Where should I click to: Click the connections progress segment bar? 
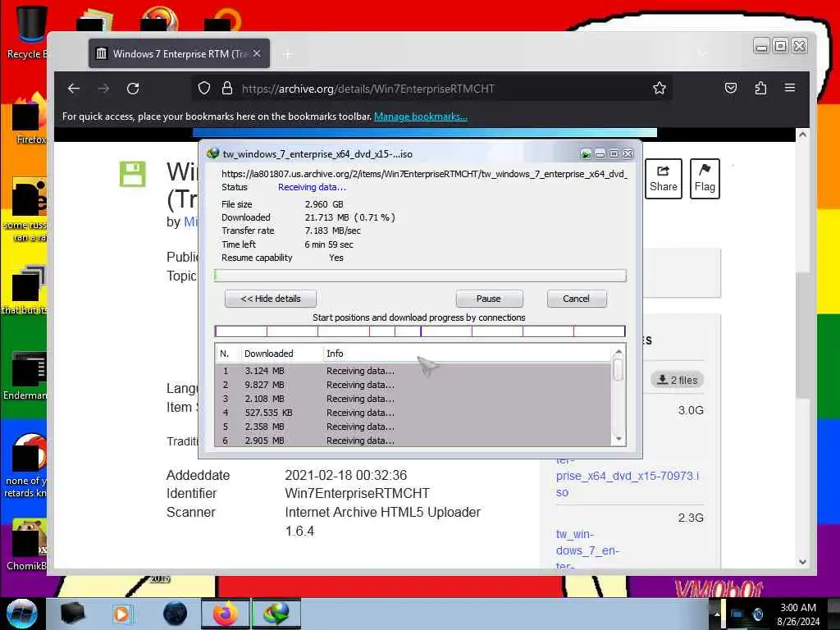point(420,331)
